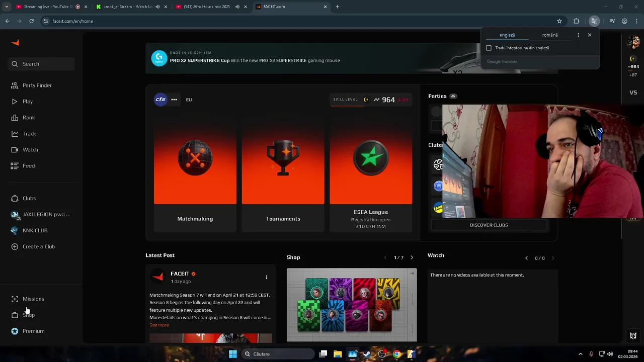This screenshot has width=644, height=362.
Task: Click 'See more' on FACEIT post
Action: 159,325
